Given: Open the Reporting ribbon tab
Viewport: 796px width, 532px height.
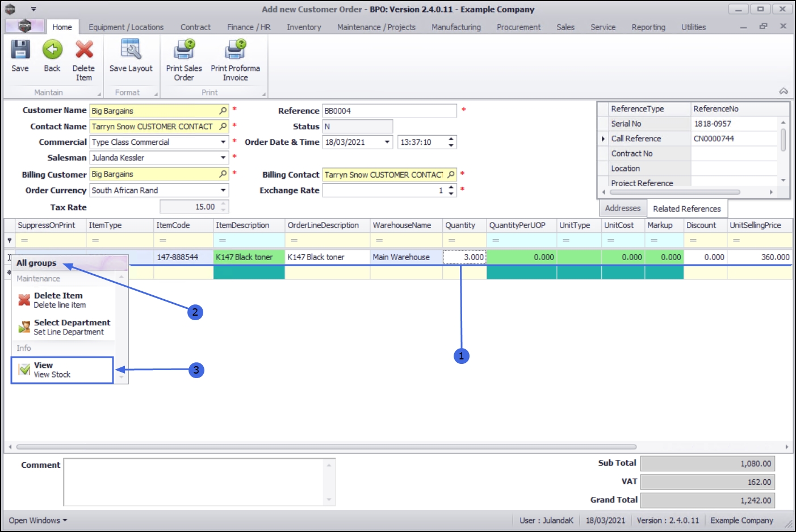Looking at the screenshot, I should 648,27.
